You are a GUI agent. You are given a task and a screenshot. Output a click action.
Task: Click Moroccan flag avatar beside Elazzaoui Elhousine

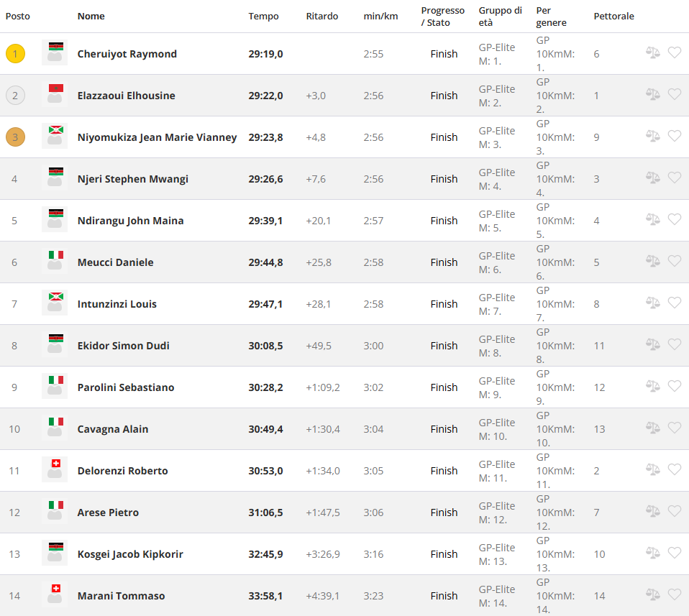tap(55, 95)
